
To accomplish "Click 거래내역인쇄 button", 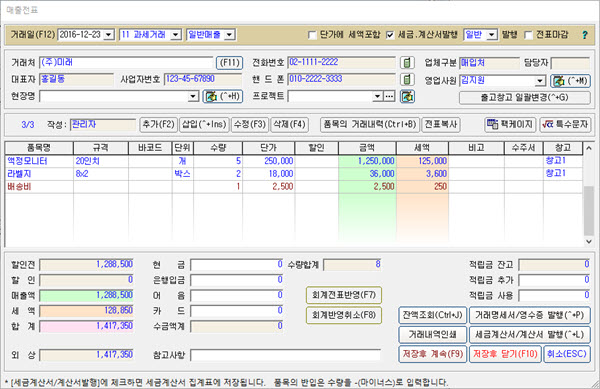I will tap(432, 335).
